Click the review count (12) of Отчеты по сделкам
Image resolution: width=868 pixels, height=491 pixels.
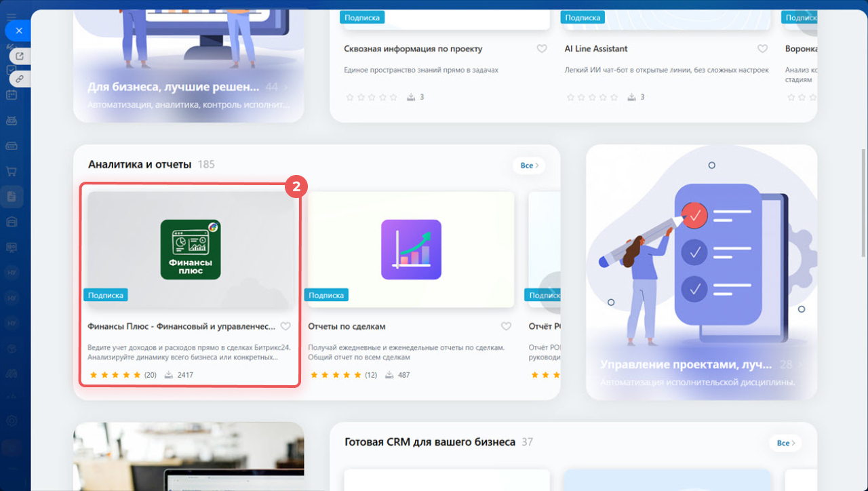(x=371, y=375)
